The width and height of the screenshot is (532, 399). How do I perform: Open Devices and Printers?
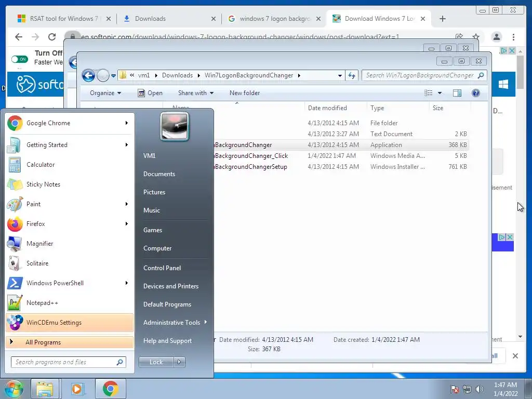pos(171,286)
